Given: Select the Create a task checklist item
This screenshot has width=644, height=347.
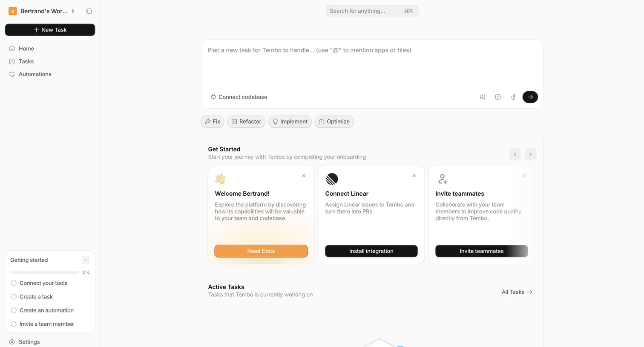Looking at the screenshot, I should coord(32,297).
